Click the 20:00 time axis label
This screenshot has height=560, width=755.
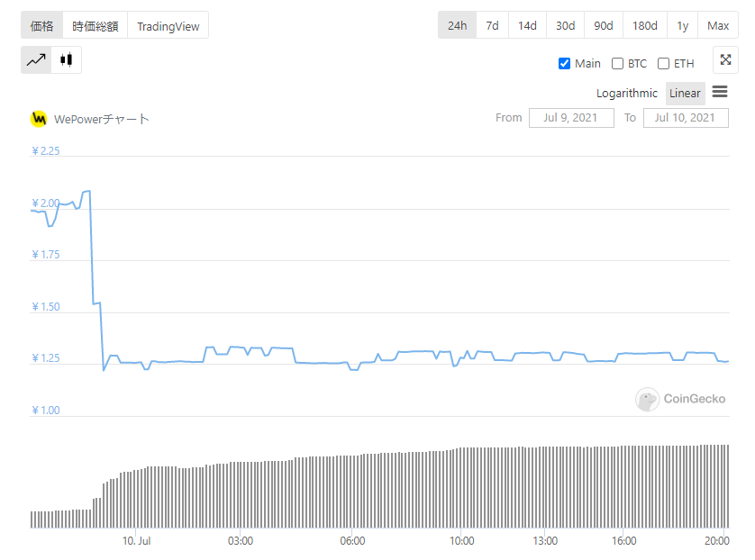click(717, 541)
